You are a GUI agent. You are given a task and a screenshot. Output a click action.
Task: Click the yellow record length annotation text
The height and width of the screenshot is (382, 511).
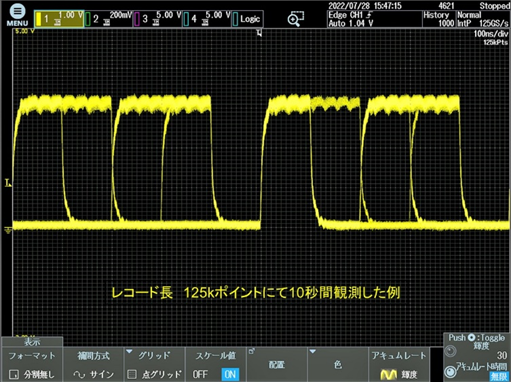tap(255, 292)
